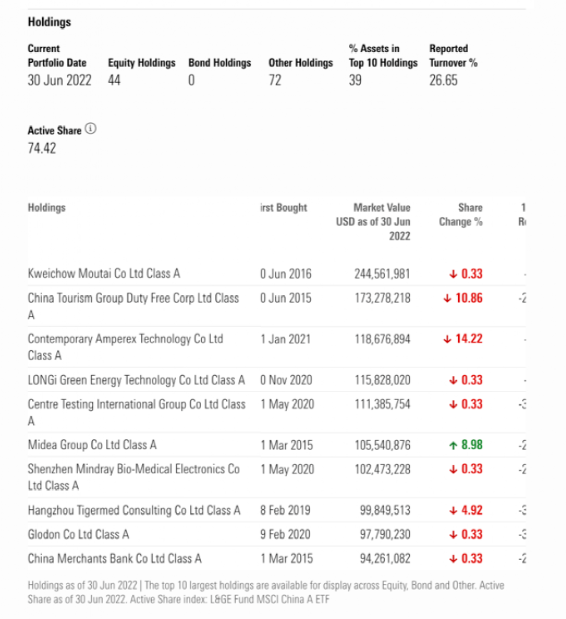Click the Active Share info icon
The width and height of the screenshot is (566, 619).
pos(90,129)
